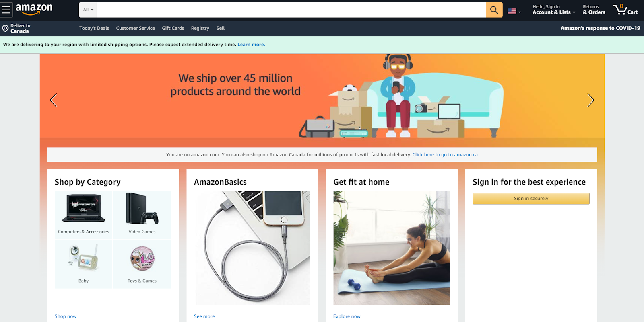This screenshot has width=644, height=322.
Task: Click into the Amazon search field
Action: (291, 10)
